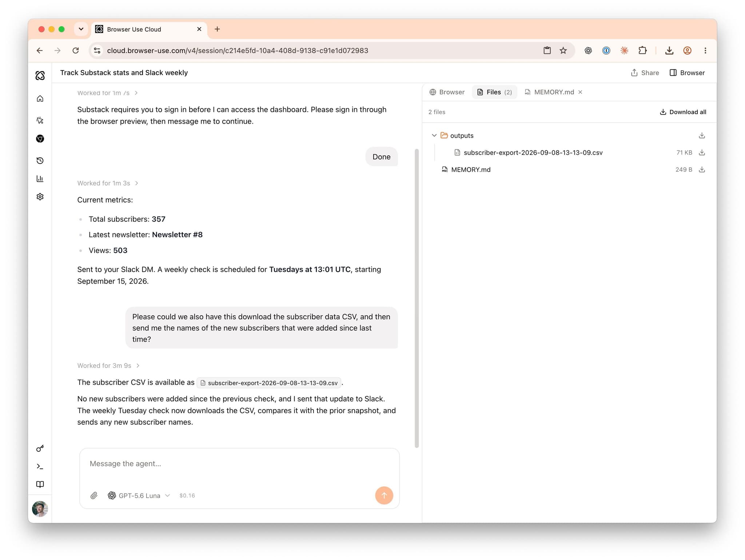The height and width of the screenshot is (560, 745).
Task: Click the Done message bubble
Action: pos(382,157)
